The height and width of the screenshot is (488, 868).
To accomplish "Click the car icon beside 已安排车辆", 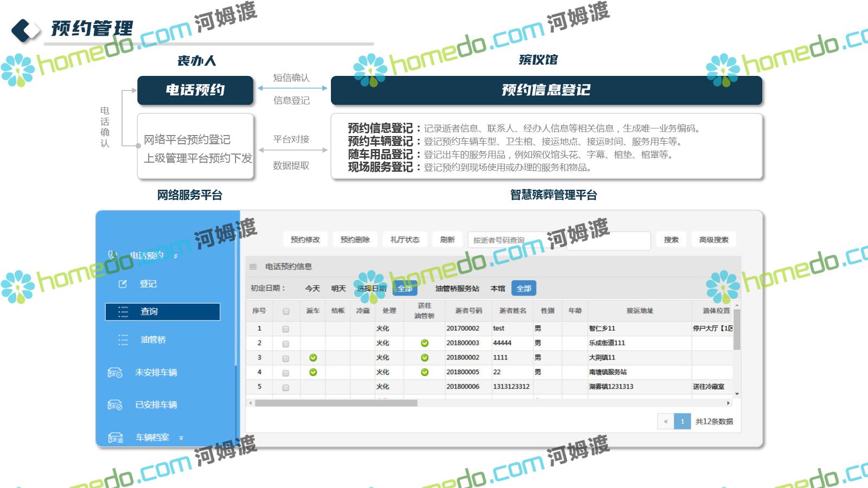I will [x=115, y=405].
